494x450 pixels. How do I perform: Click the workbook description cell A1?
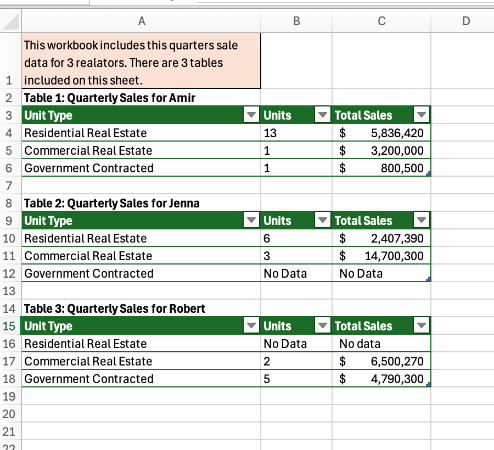click(x=141, y=61)
